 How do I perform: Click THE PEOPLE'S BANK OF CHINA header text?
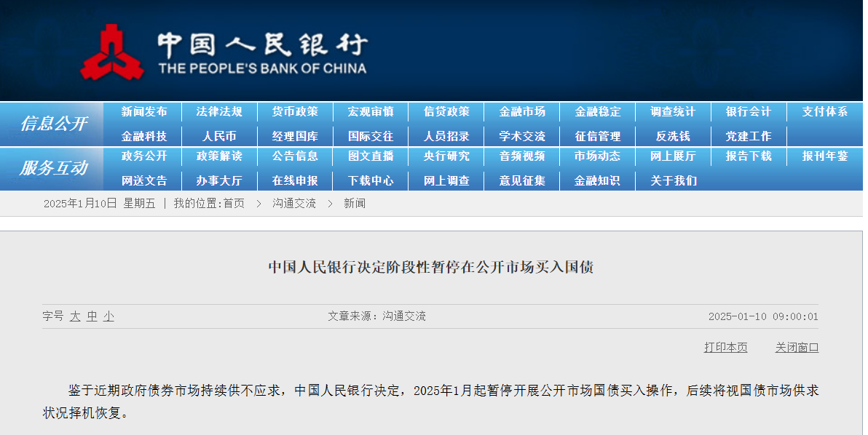tap(262, 68)
